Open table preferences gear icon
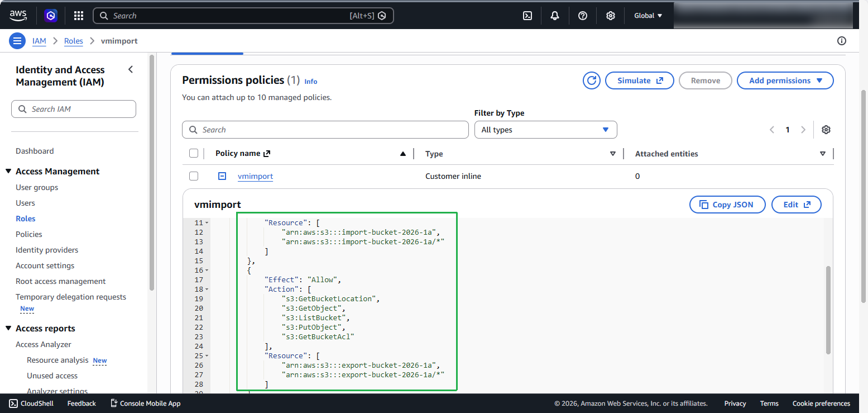Screen dimensions: 868x413 click(x=826, y=130)
